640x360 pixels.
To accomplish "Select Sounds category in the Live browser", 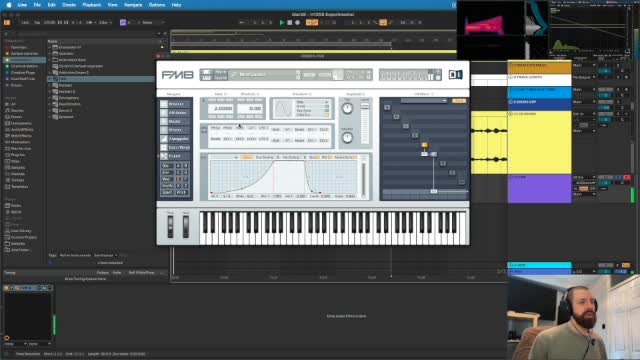I will [17, 111].
